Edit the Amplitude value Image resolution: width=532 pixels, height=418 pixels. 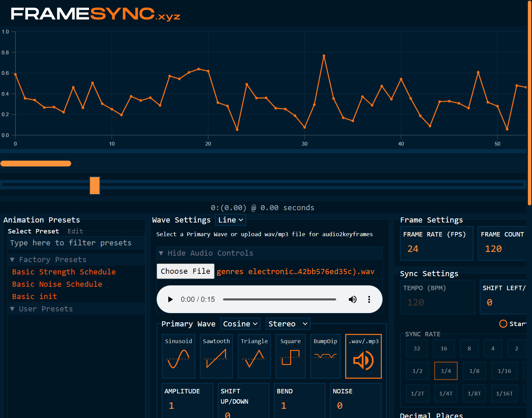pos(187,406)
